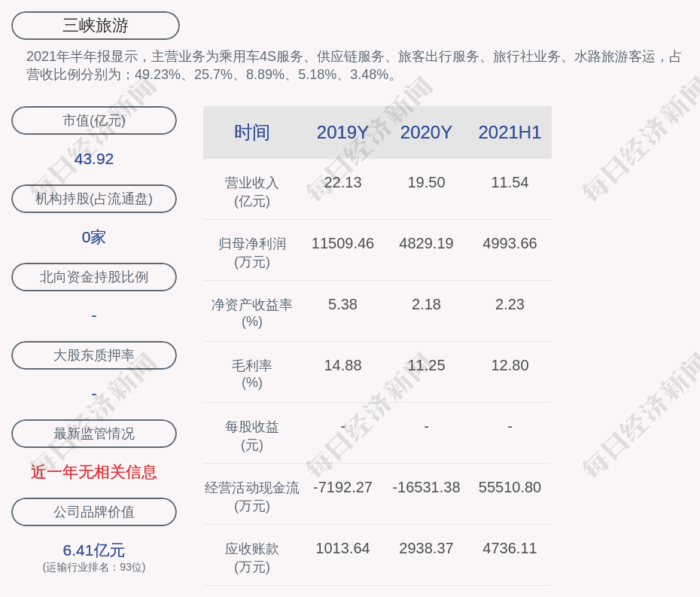Click revenue value 22.13

(342, 183)
